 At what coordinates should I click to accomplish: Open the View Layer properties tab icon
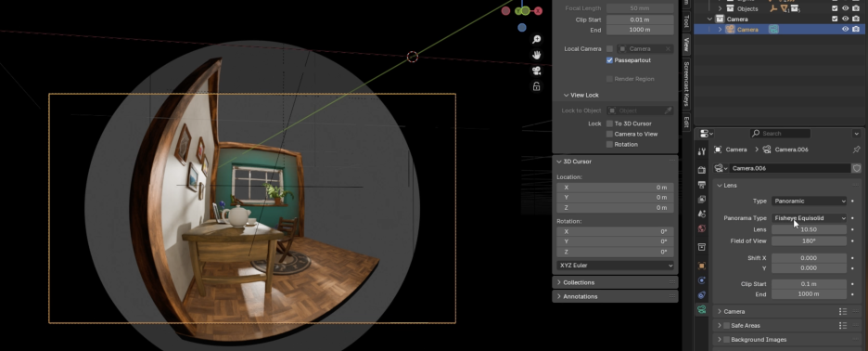702,199
